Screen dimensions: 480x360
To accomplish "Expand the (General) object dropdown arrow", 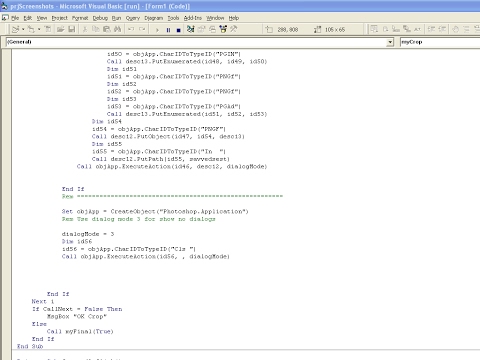I will tap(390, 42).
